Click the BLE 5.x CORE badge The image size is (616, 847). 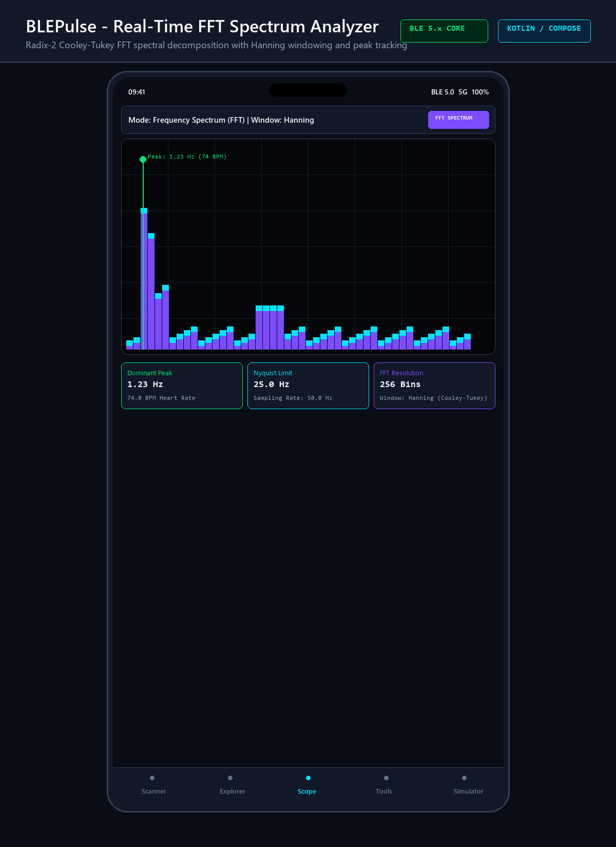(444, 31)
